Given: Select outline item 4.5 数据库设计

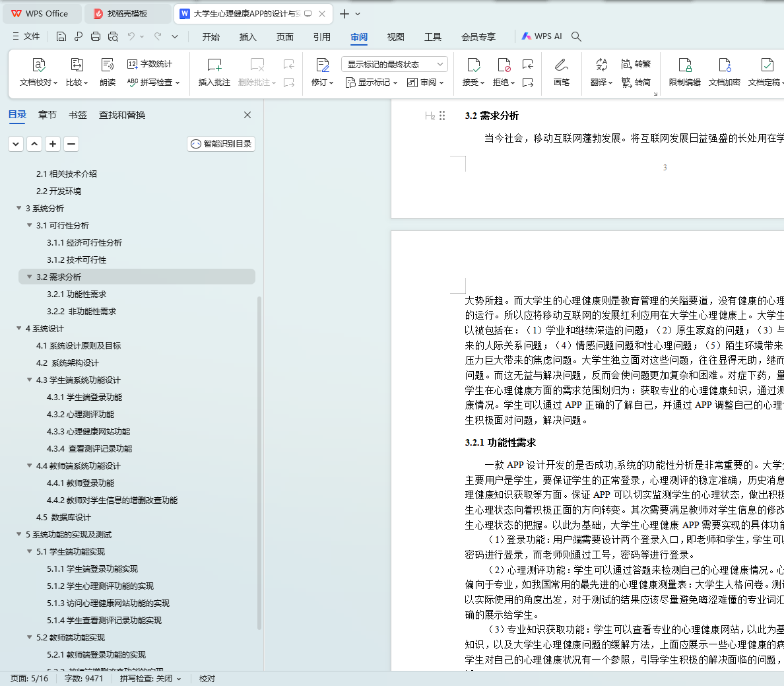Looking at the screenshot, I should coord(63,518).
